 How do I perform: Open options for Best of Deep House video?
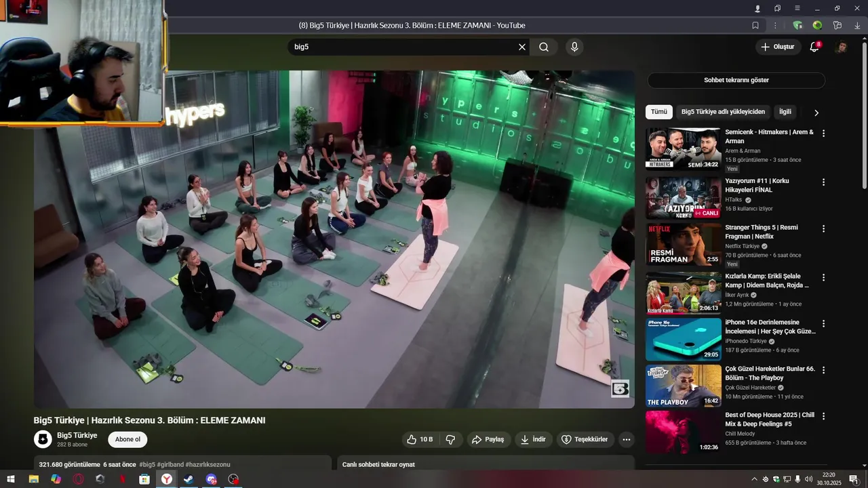point(824,417)
